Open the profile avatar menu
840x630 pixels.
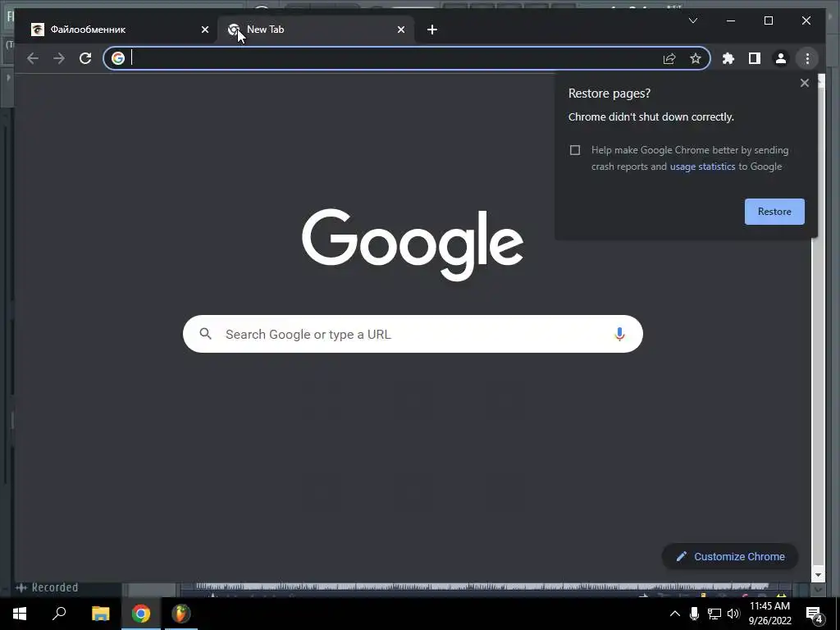[781, 58]
